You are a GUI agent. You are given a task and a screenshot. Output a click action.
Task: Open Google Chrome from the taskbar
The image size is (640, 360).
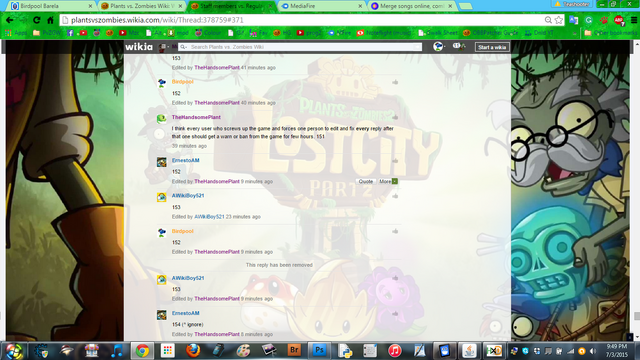click(142, 351)
